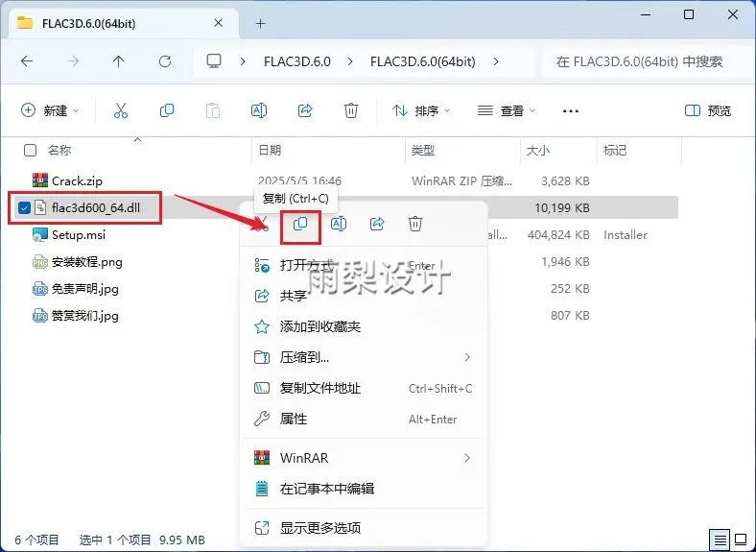Open a new tab with the plus button
The width and height of the screenshot is (756, 552).
[261, 23]
